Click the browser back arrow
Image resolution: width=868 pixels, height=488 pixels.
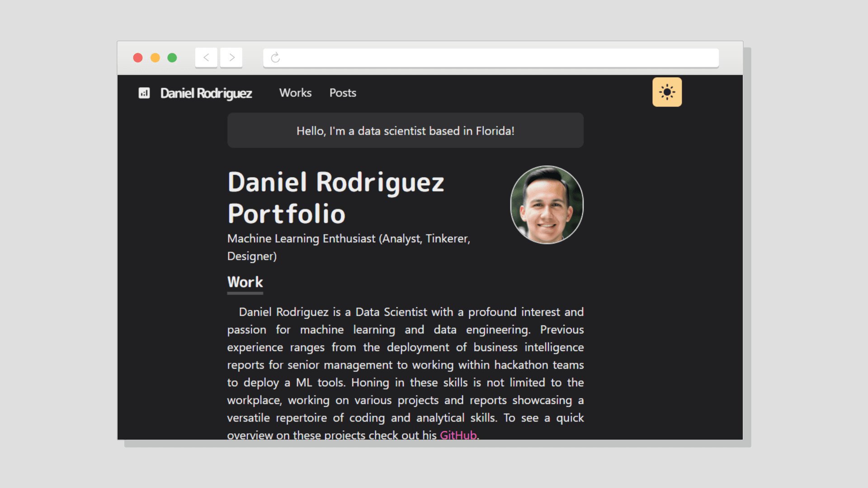coord(206,57)
